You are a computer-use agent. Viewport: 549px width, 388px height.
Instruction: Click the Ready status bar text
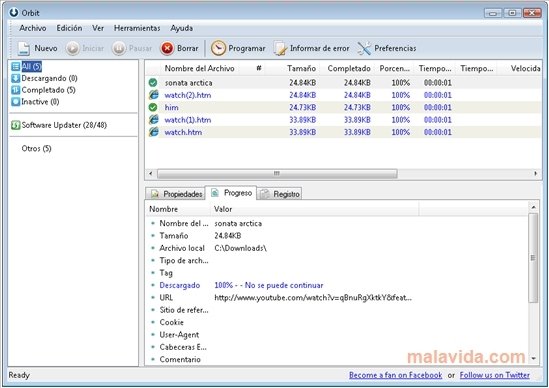coord(19,375)
